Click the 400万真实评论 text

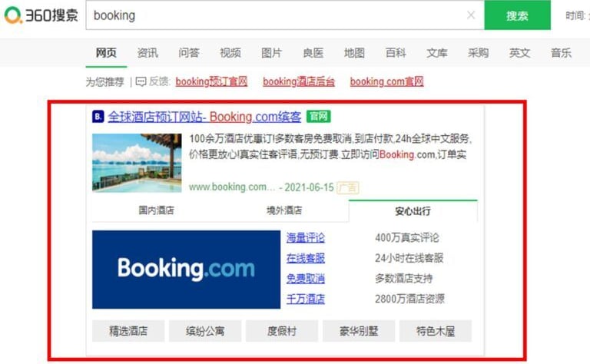click(406, 237)
